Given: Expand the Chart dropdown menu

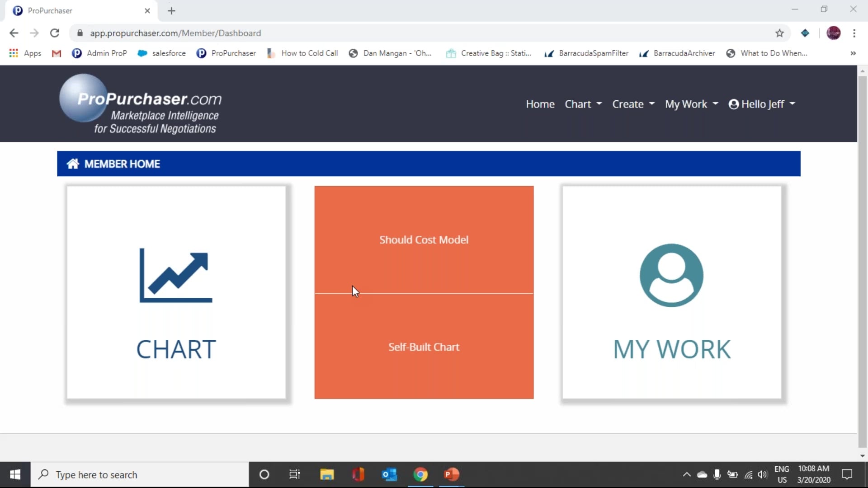Looking at the screenshot, I should pyautogui.click(x=583, y=104).
